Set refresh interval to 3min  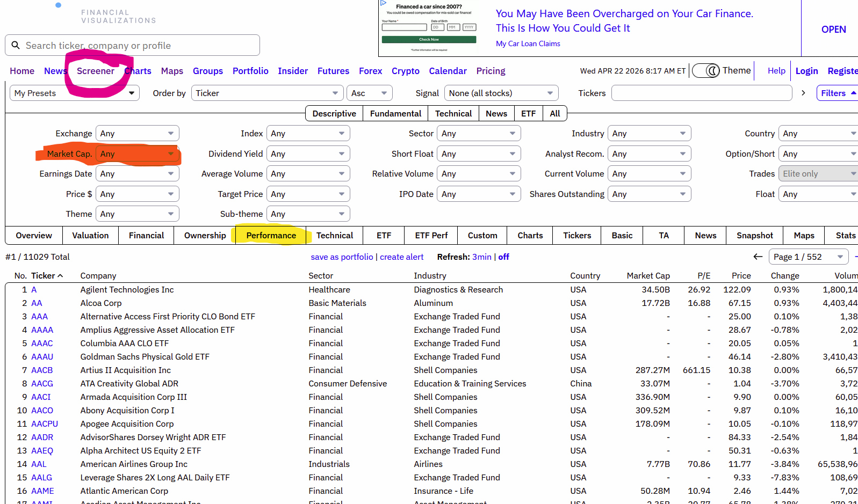point(481,257)
